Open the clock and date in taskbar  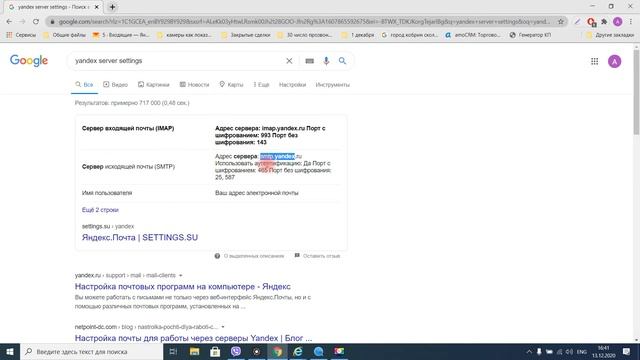click(604, 351)
